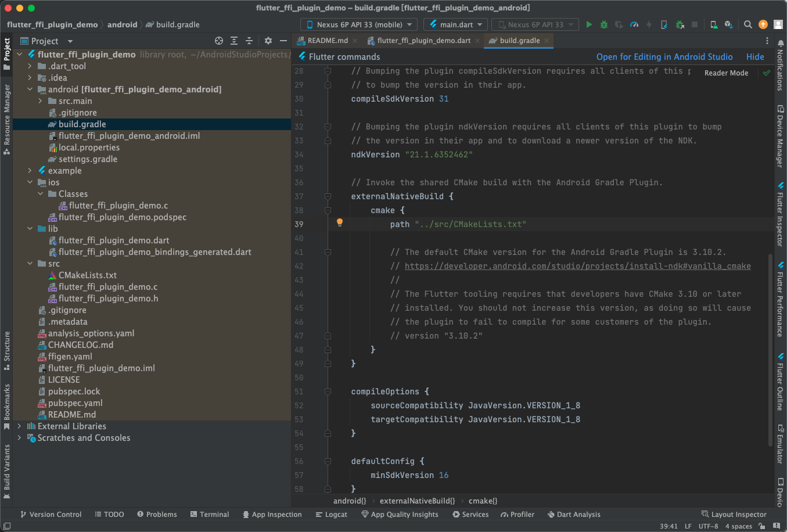Select cmake{} in the breadcrumb bar
Viewport: 787px width, 532px height.
click(x=483, y=500)
